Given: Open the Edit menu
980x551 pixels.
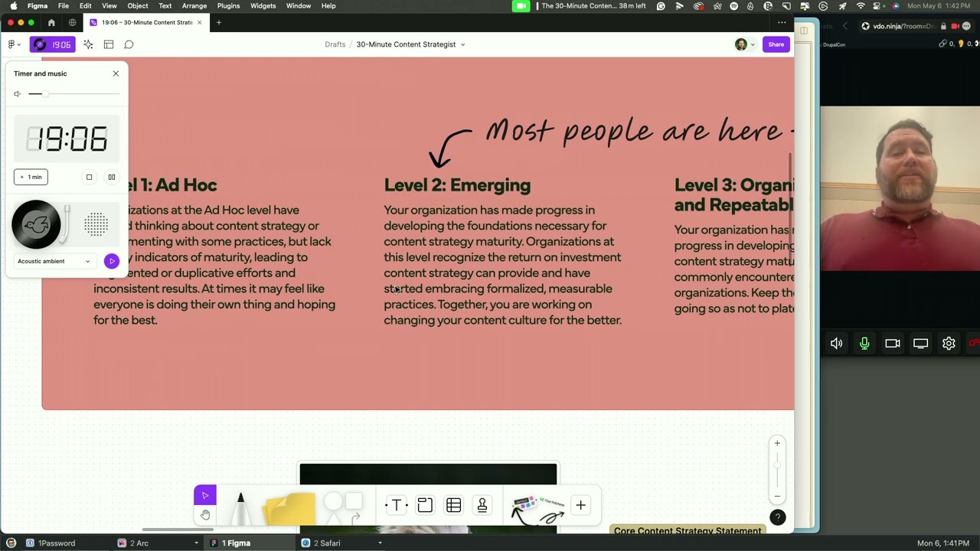Looking at the screenshot, I should (86, 5).
